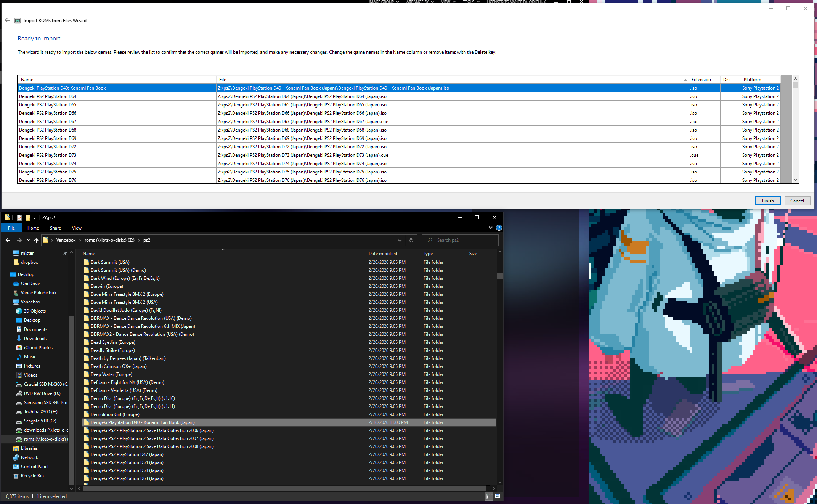
Task: Open Control Panel in navigation pane
Action: (x=34, y=467)
